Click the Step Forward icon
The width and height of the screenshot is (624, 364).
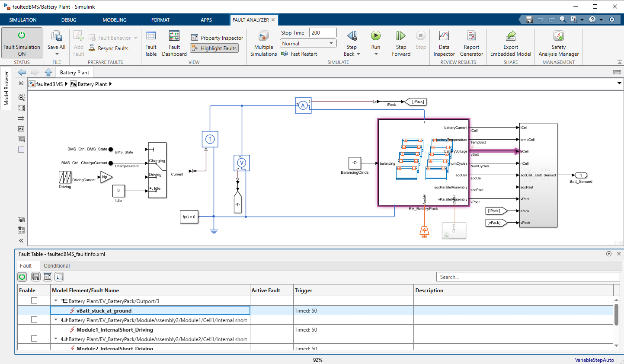(x=401, y=36)
